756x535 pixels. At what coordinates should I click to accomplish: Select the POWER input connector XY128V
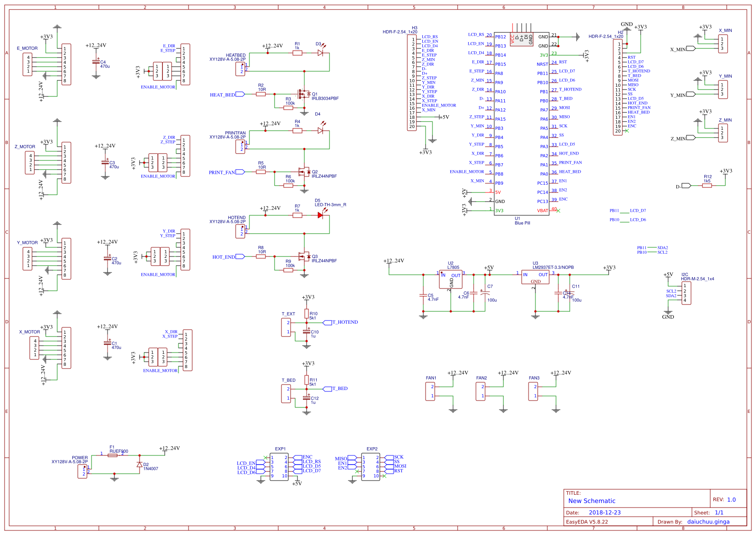click(83, 472)
